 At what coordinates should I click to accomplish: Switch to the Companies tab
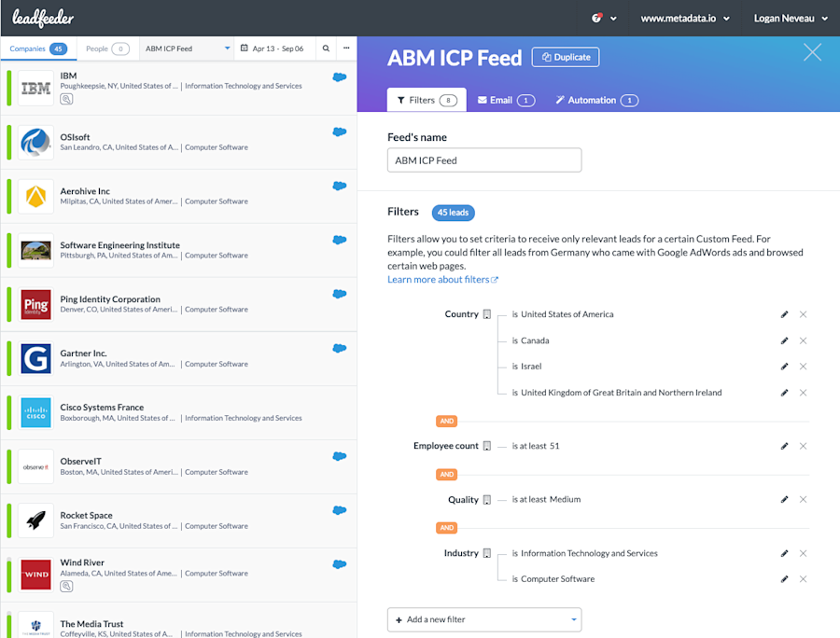38,49
